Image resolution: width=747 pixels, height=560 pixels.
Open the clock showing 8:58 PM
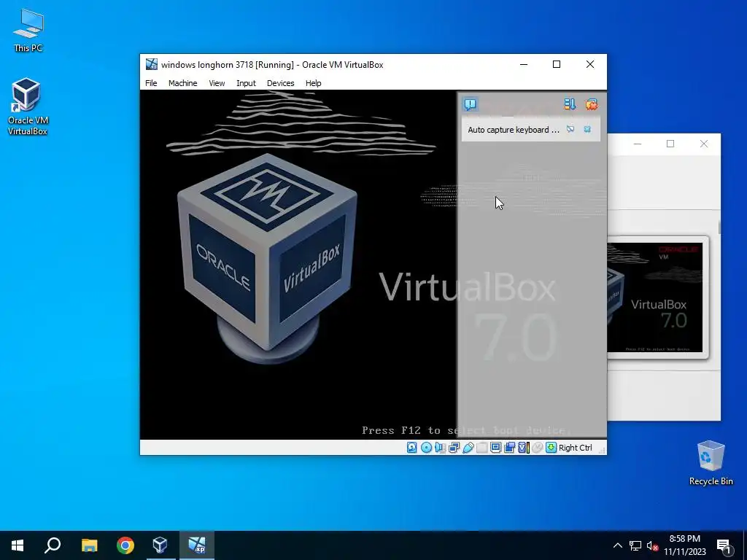click(684, 545)
